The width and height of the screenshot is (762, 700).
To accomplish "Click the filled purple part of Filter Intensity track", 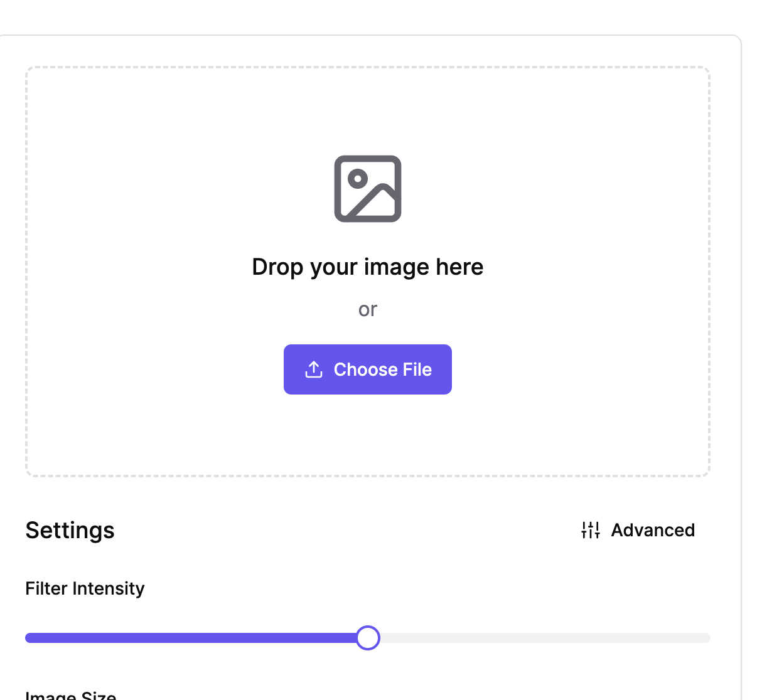I will point(191,638).
